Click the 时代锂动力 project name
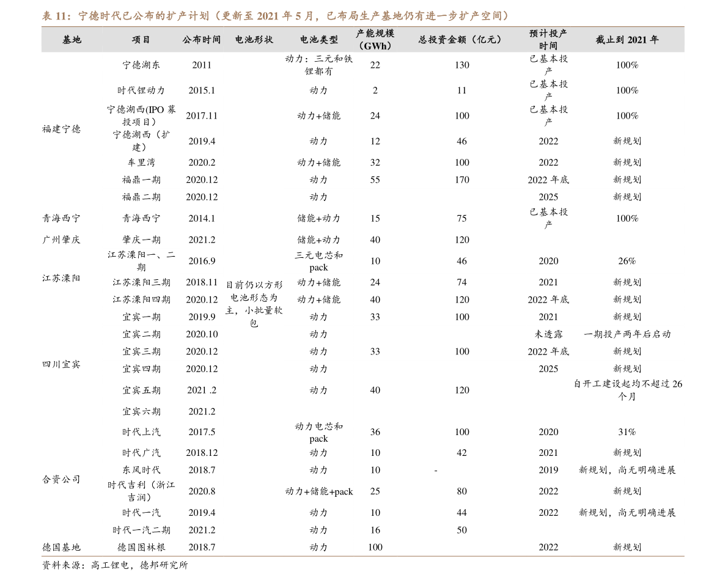The width and height of the screenshot is (728, 583). point(141,90)
